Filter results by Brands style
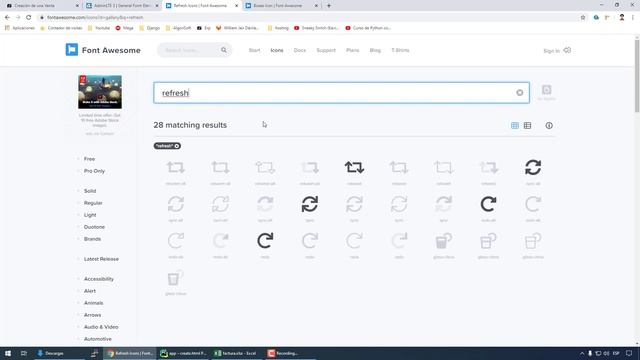This screenshot has height=360, width=640. (x=92, y=239)
